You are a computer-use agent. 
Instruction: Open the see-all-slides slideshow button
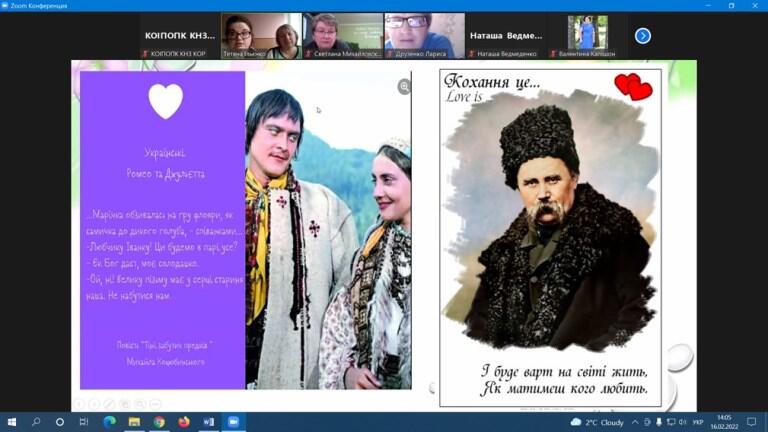[x=125, y=404]
